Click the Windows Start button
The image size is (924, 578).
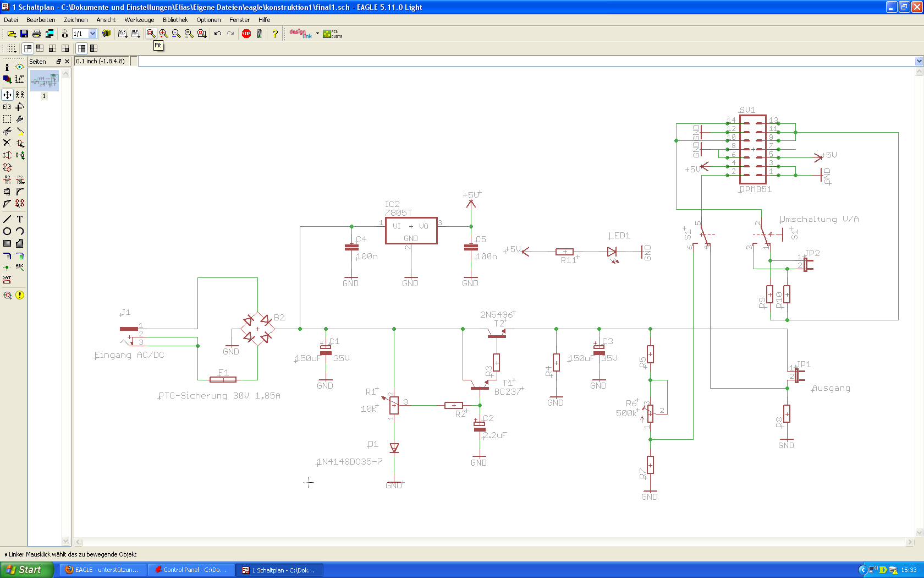coord(27,570)
